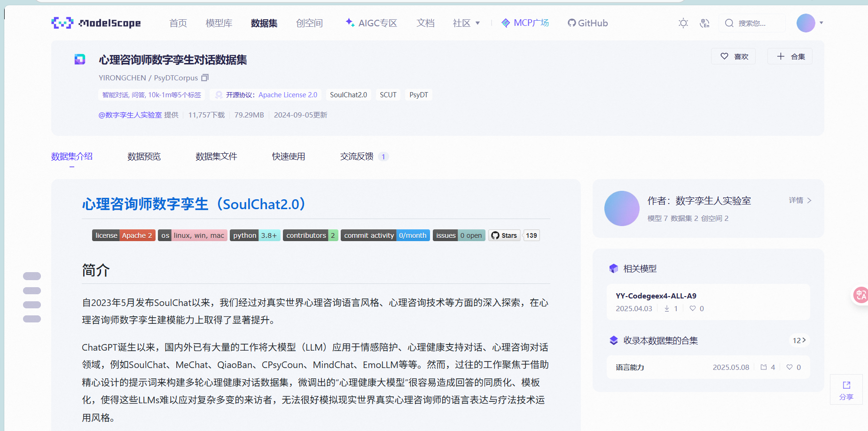Click the floating translate widget icon

coord(860,295)
